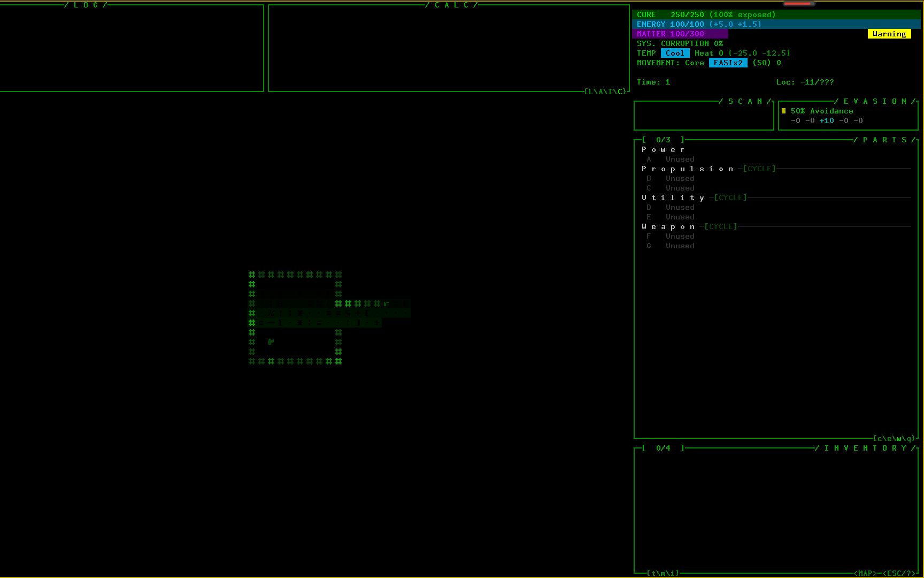Image resolution: width=924 pixels, height=578 pixels.
Task: Click the ENERGY 100/100 bar
Action: pyautogui.click(x=776, y=24)
